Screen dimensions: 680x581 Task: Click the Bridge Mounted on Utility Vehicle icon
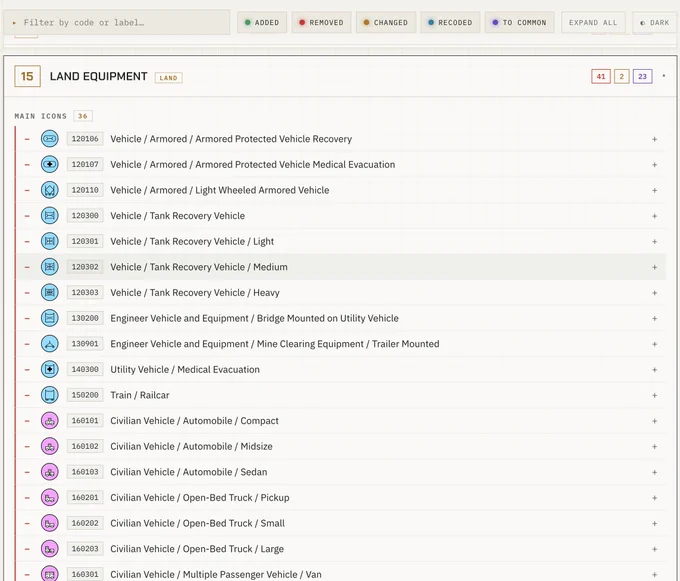tap(49, 318)
